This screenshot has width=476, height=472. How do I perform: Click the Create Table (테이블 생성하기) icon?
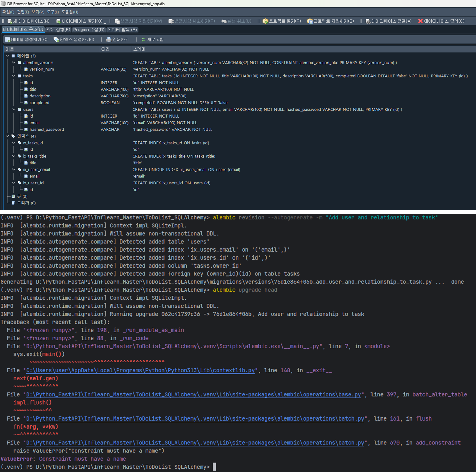(7, 39)
